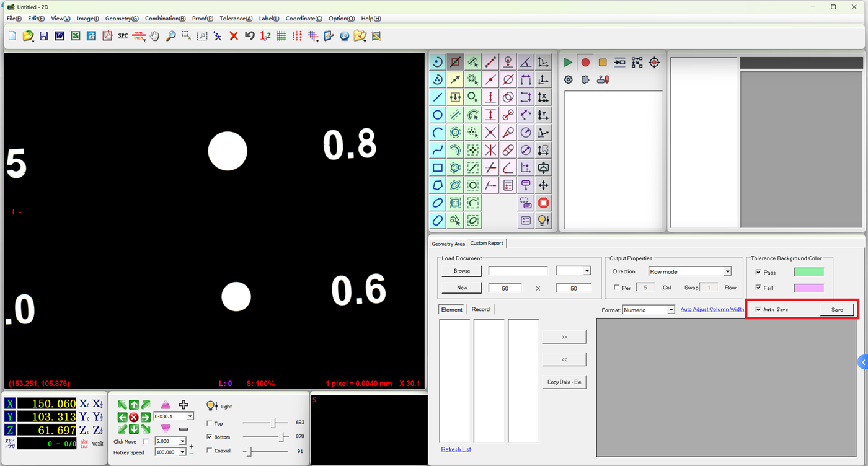Image resolution: width=868 pixels, height=466 pixels.
Task: Select the Arc measurement tool
Action: point(438,133)
